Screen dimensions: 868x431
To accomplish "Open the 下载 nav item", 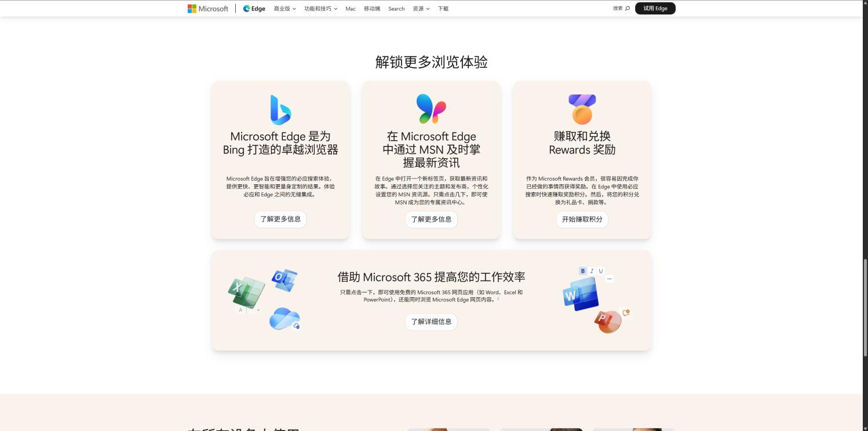I will pos(443,9).
